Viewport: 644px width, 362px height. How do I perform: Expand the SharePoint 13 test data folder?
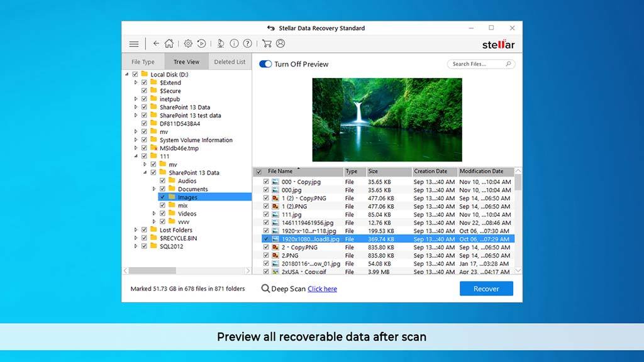click(x=136, y=116)
